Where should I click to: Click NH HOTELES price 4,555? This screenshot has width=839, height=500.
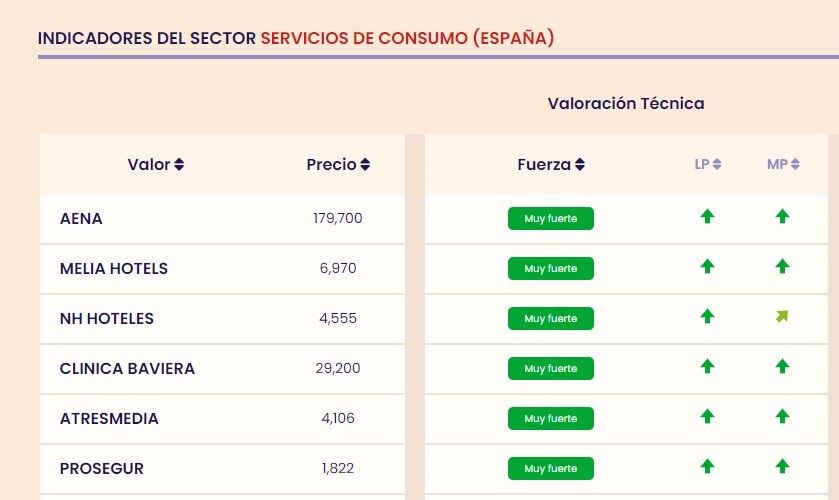pos(338,318)
